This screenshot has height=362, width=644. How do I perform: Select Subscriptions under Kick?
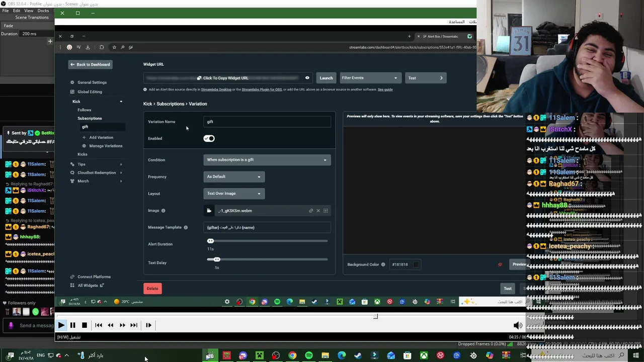[90, 119]
